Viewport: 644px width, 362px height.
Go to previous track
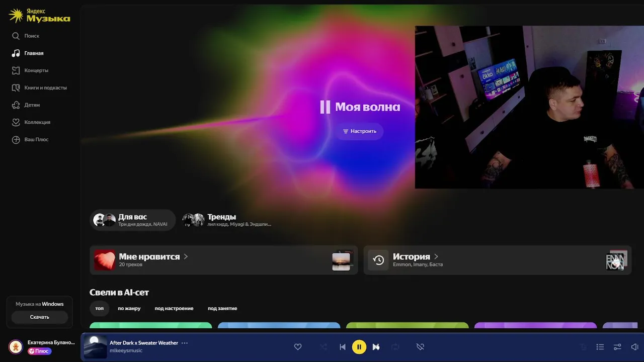[343, 347]
